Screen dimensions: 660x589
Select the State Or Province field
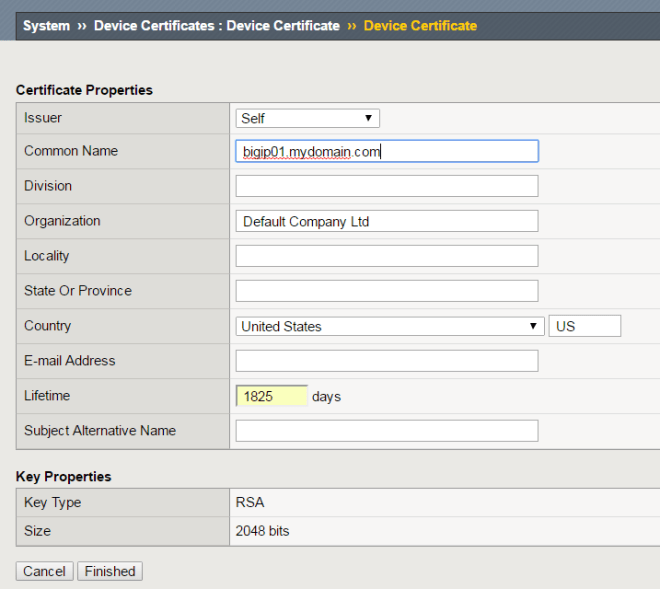[x=387, y=291]
